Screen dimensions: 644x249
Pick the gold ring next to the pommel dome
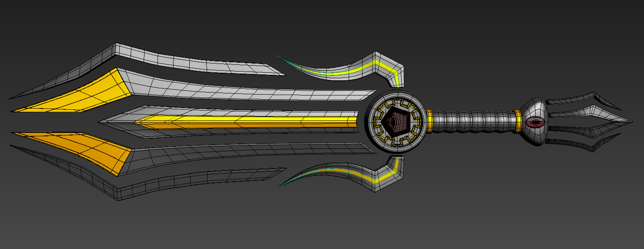pyautogui.click(x=518, y=121)
